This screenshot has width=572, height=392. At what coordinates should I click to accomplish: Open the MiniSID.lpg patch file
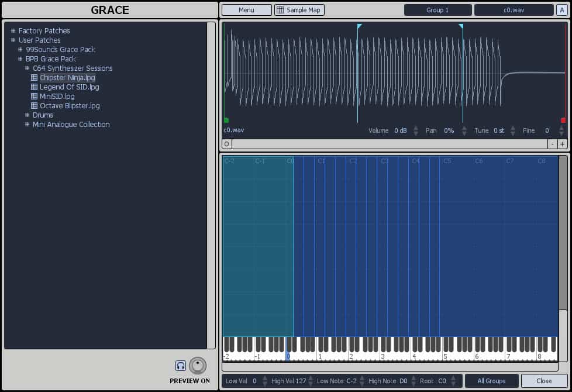click(57, 97)
